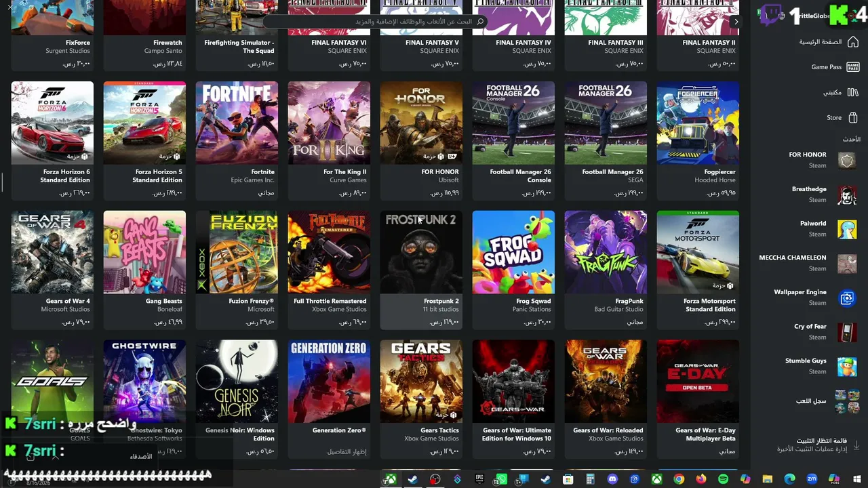Launch FOR HONOR from the recent Steam list
The image size is (868, 488).
(821, 160)
